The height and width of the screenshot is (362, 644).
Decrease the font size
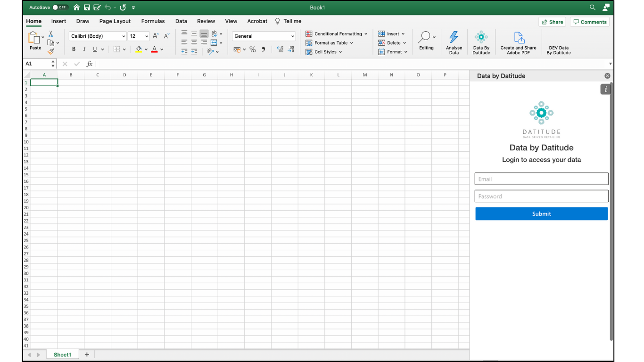tap(166, 36)
